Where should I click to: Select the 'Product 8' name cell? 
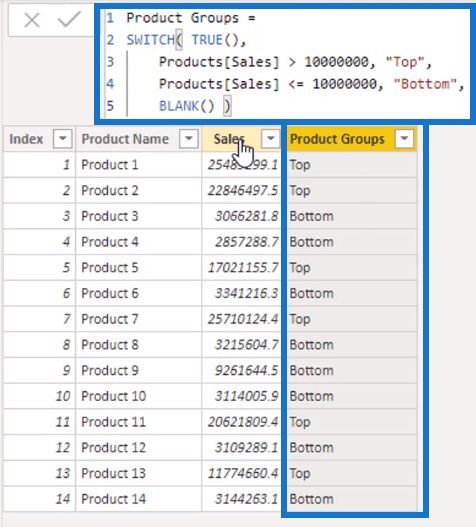coord(139,345)
